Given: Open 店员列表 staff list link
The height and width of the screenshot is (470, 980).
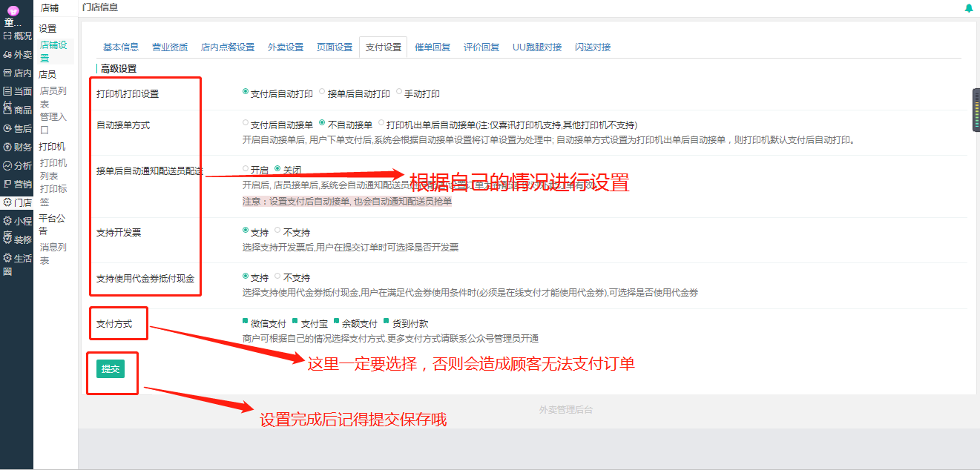Looking at the screenshot, I should coord(53,97).
